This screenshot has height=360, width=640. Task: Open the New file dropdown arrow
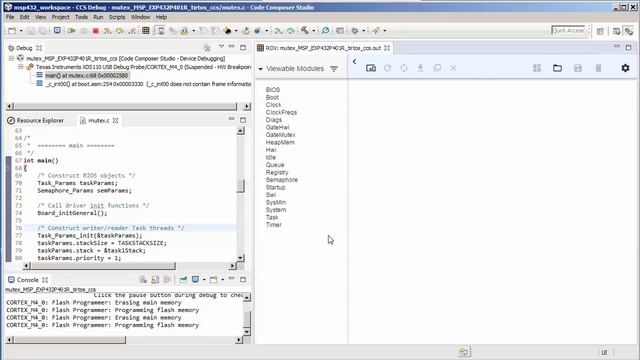pyautogui.click(x=21, y=31)
